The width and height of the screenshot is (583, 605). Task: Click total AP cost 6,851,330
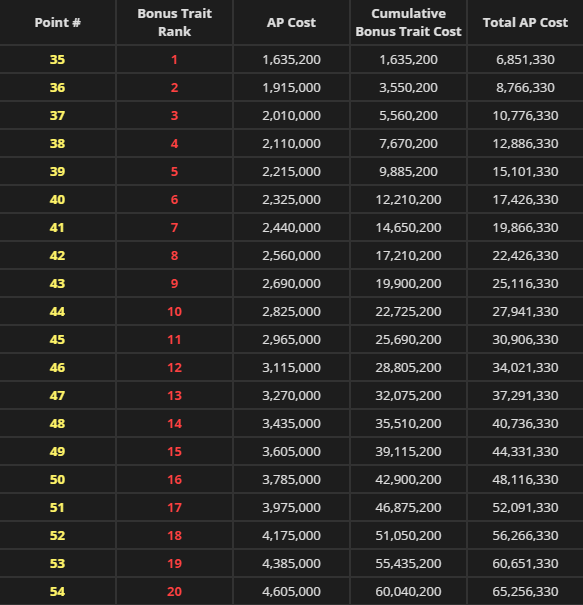tap(525, 59)
